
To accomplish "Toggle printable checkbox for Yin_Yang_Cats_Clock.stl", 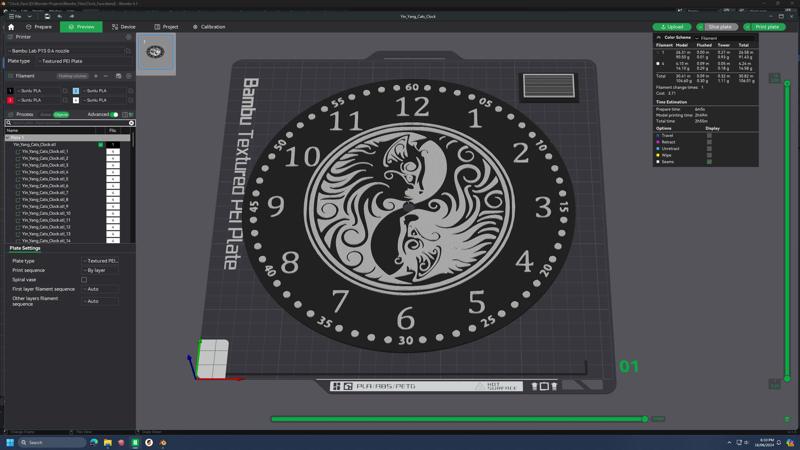I will pos(101,145).
